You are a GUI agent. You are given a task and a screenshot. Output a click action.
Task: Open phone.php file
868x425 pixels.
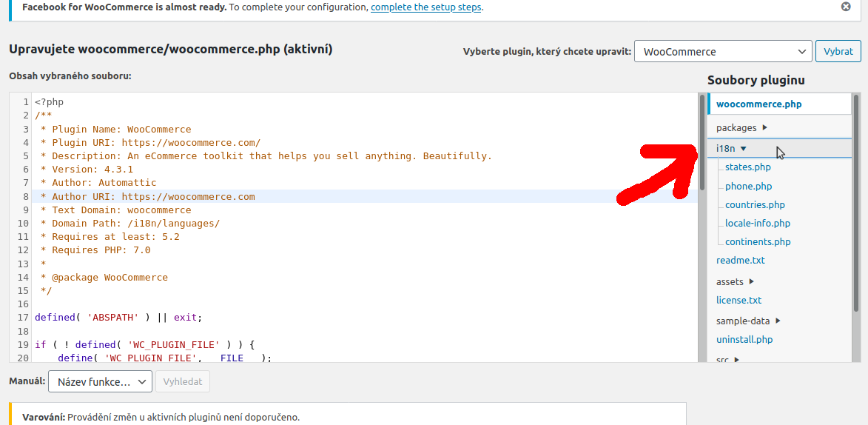tap(748, 186)
